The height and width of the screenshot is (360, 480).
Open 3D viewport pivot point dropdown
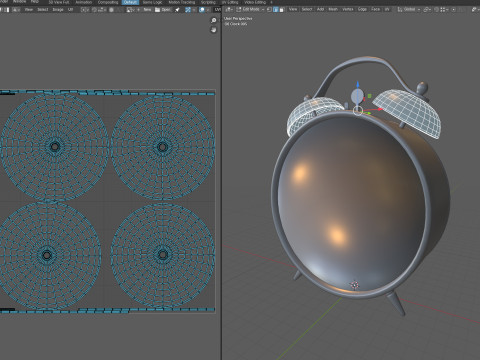pyautogui.click(x=427, y=9)
